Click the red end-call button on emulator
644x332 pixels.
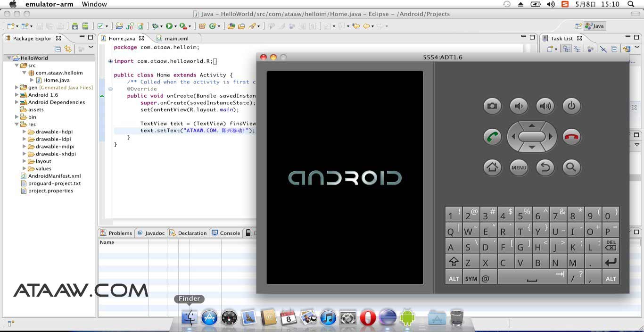[x=571, y=137]
